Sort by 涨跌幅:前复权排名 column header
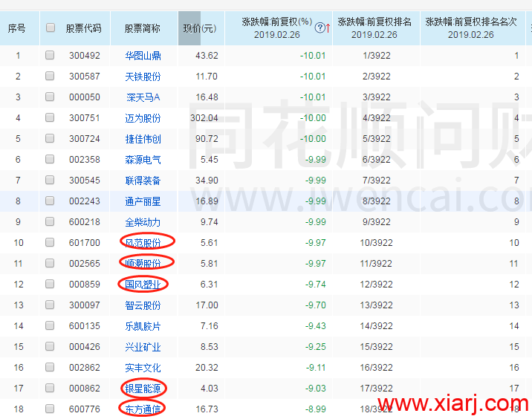The width and height of the screenshot is (532, 419). (374, 28)
